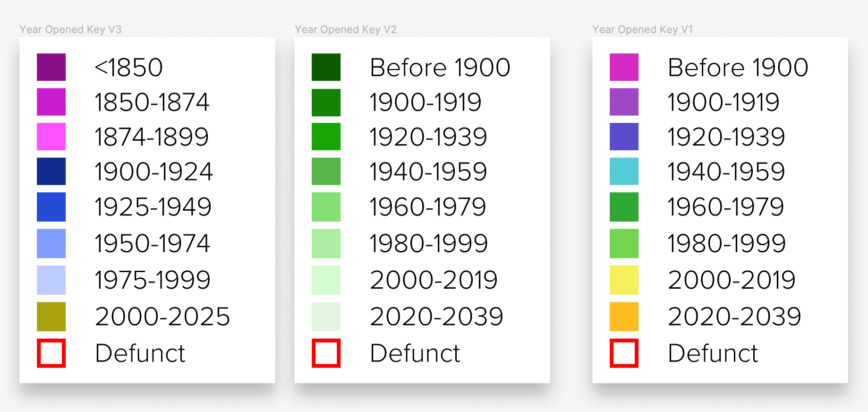The width and height of the screenshot is (868, 412).
Task: Select the magenta 1850-1874 swatch in V3
Action: tap(51, 102)
